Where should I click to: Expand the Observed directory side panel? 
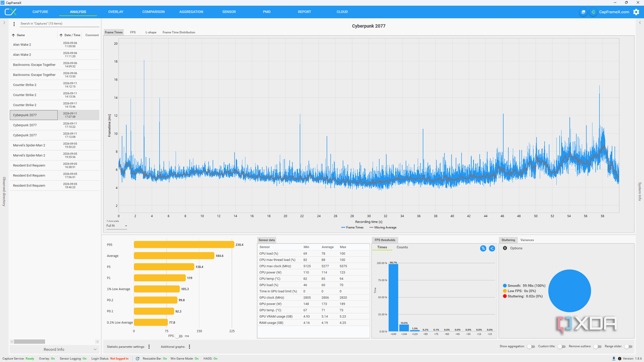pyautogui.click(x=4, y=22)
